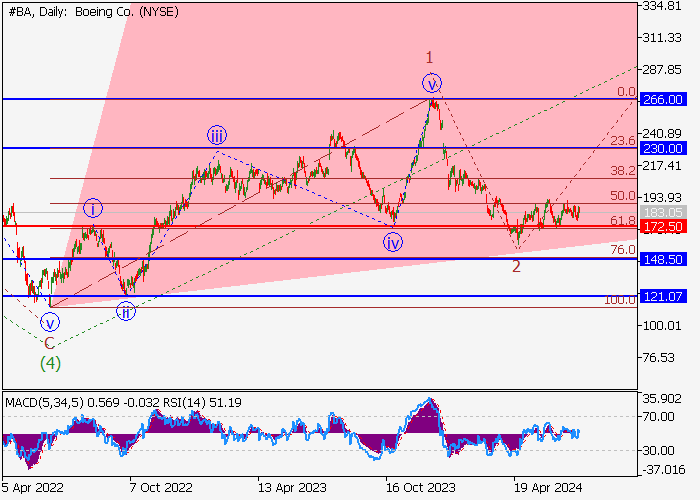Click the Fibonacci 38.2 level label
The height and width of the screenshot is (500, 700).
pyautogui.click(x=623, y=170)
